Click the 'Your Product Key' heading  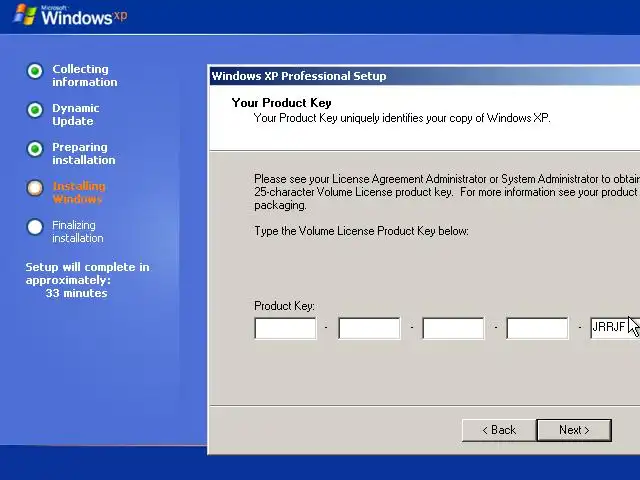point(281,103)
